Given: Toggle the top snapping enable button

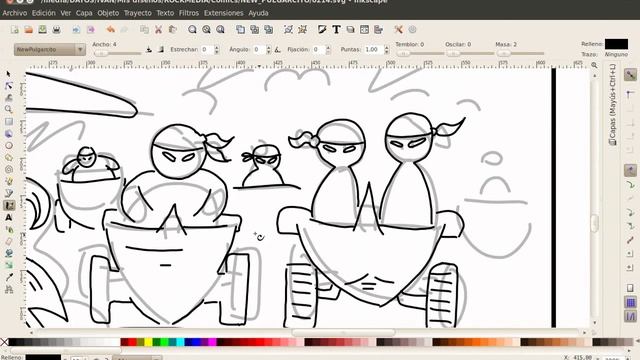Looking at the screenshot, I should pos(631,74).
